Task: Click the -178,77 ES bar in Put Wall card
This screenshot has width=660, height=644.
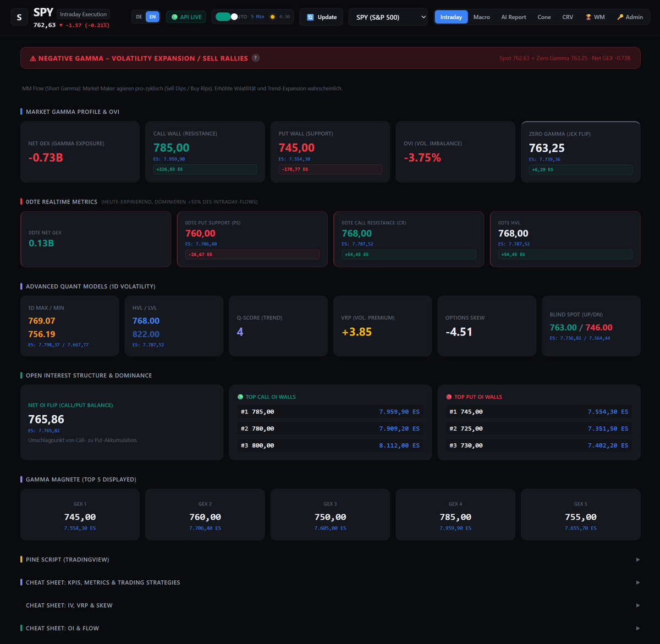Action: point(330,169)
